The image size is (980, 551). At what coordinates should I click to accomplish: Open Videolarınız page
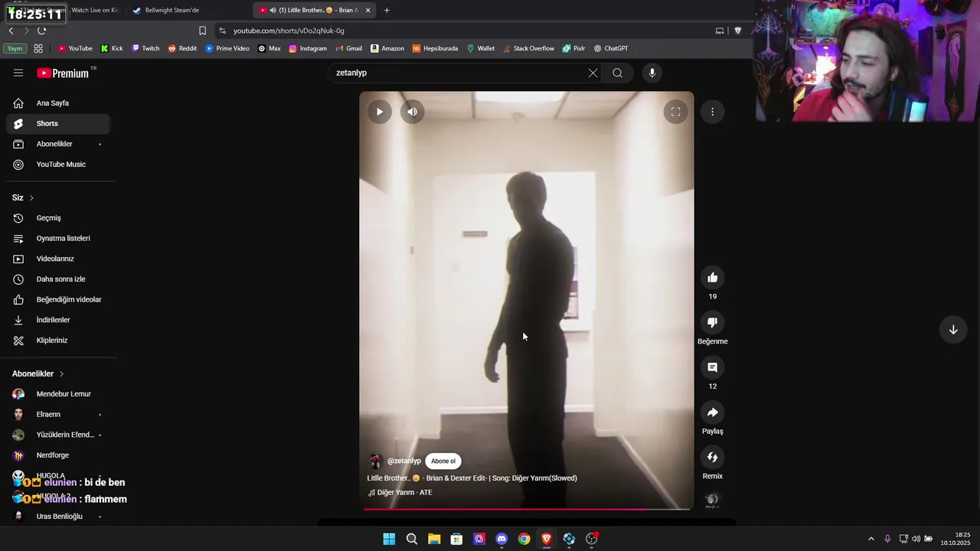57,259
